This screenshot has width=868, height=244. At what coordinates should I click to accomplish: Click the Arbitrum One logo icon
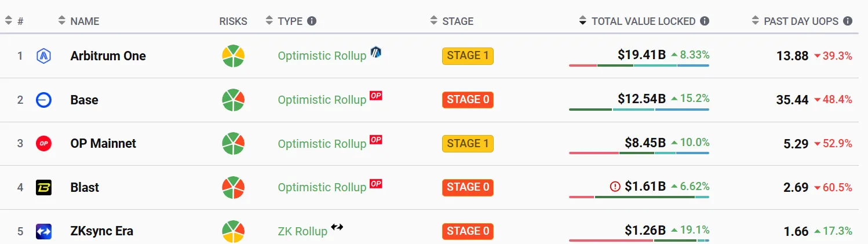pos(44,56)
